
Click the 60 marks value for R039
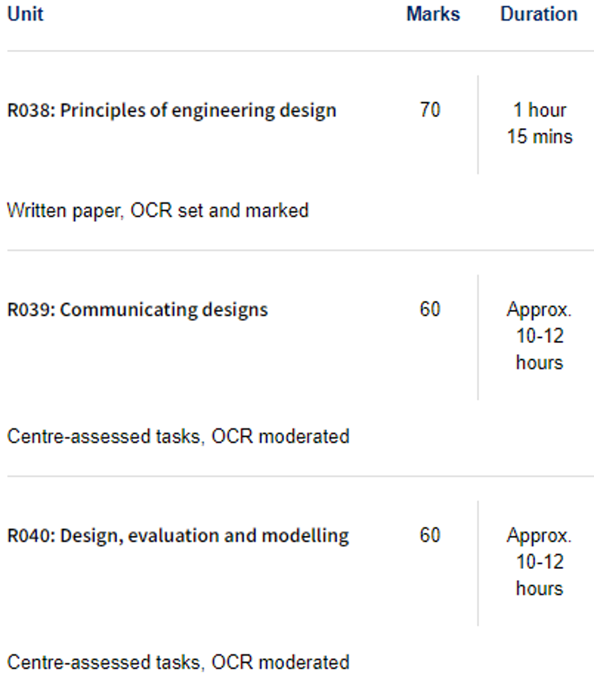[430, 309]
